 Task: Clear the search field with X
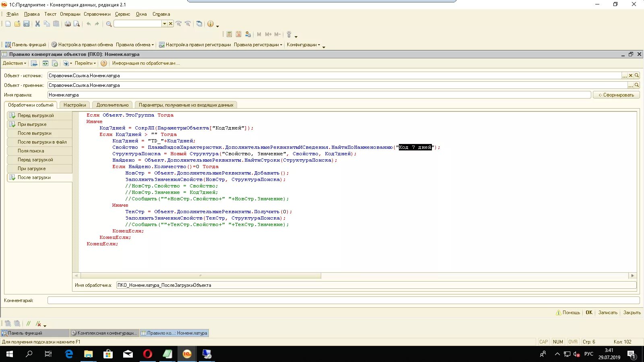click(x=171, y=24)
